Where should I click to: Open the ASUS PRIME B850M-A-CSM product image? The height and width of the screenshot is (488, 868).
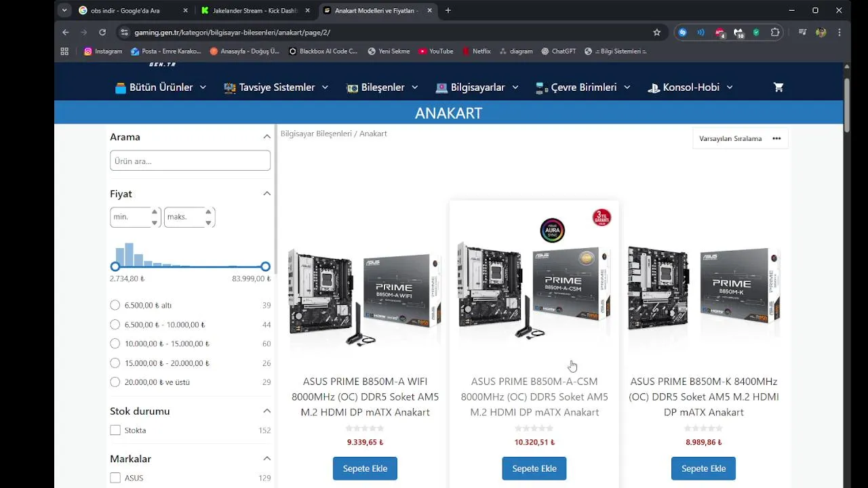[x=534, y=285]
